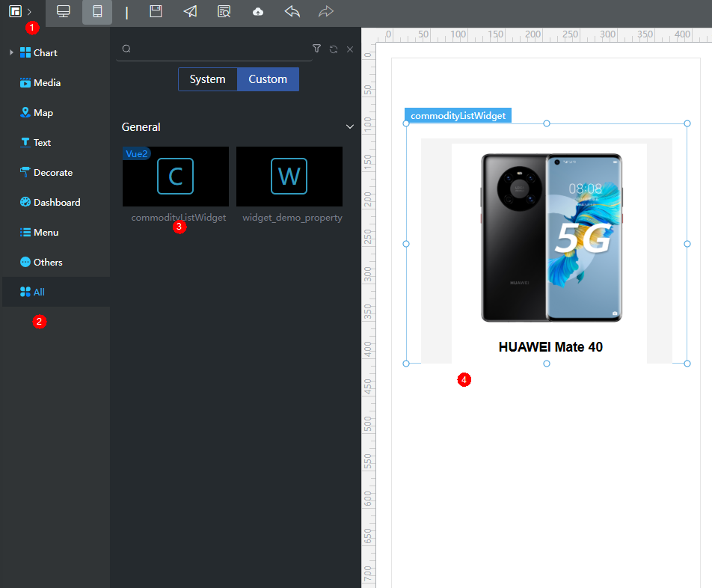Click the bottom-left corner handle of the widget
Image resolution: width=712 pixels, height=588 pixels.
pyautogui.click(x=406, y=364)
